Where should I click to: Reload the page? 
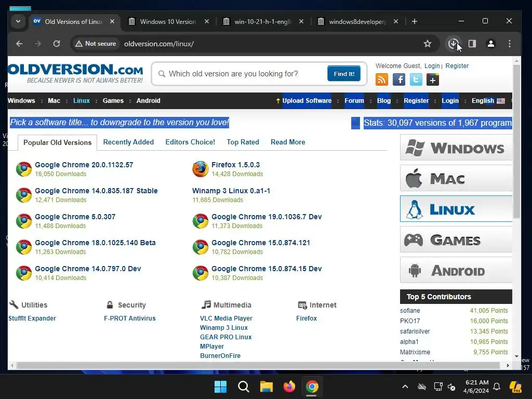pos(57,44)
